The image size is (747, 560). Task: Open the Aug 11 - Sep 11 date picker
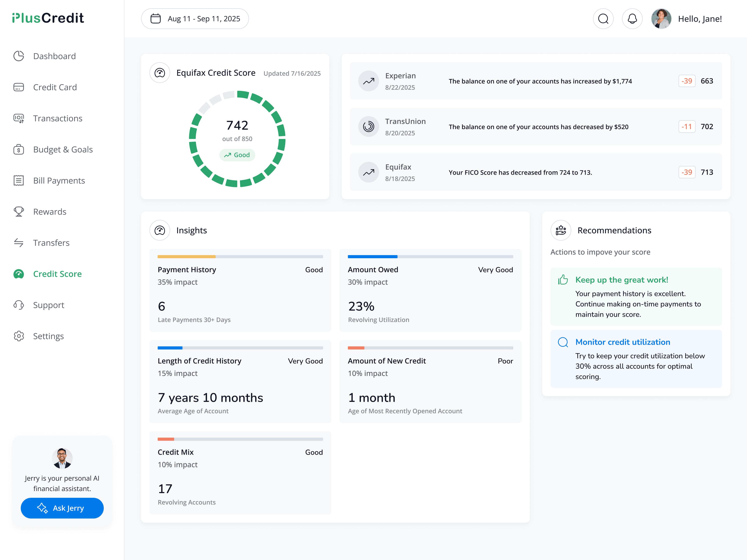pos(195,18)
